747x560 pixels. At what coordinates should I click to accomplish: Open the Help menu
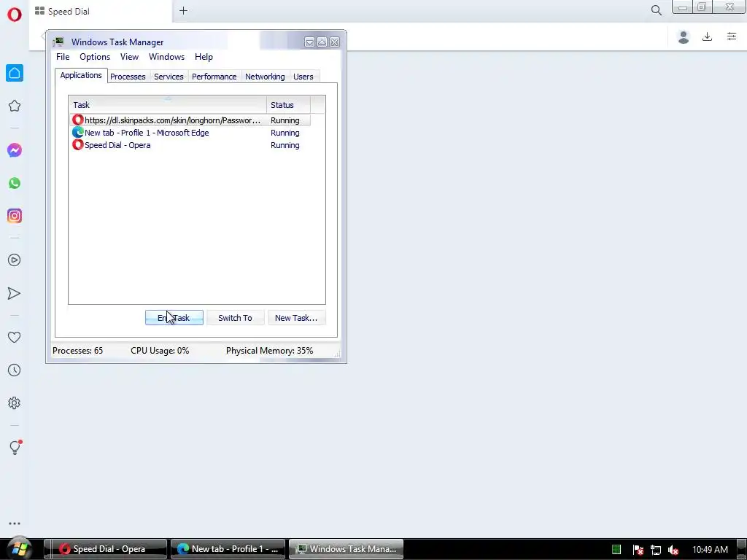(x=204, y=57)
